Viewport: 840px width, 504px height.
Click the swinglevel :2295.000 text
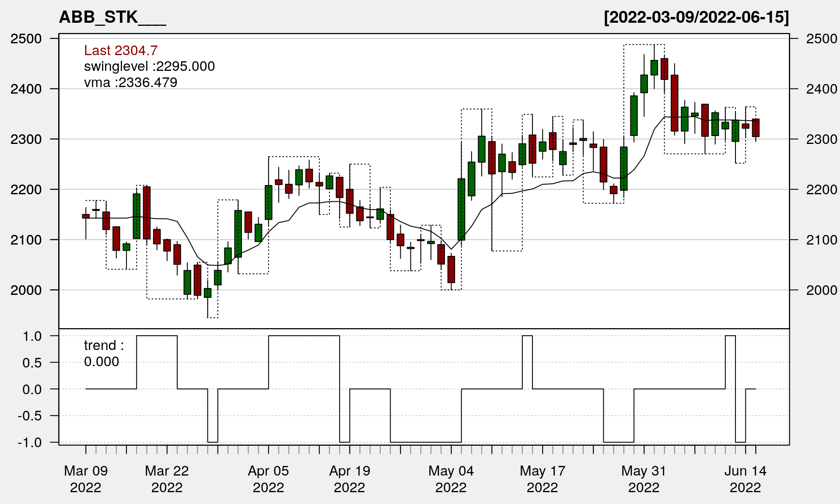149,66
